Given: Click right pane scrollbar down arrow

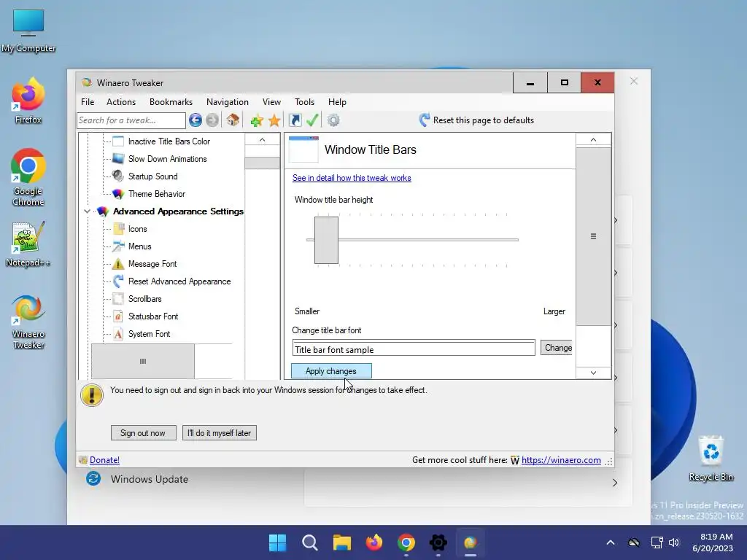Looking at the screenshot, I should pos(593,373).
